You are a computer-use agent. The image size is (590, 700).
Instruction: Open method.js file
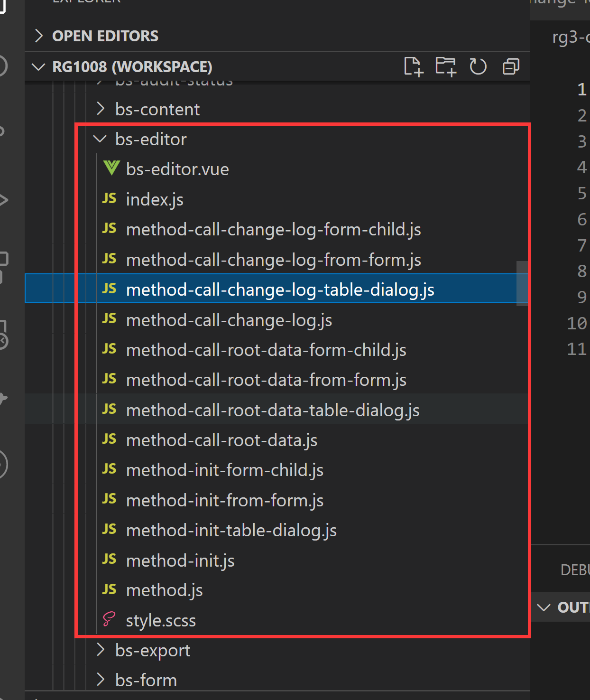point(164,590)
